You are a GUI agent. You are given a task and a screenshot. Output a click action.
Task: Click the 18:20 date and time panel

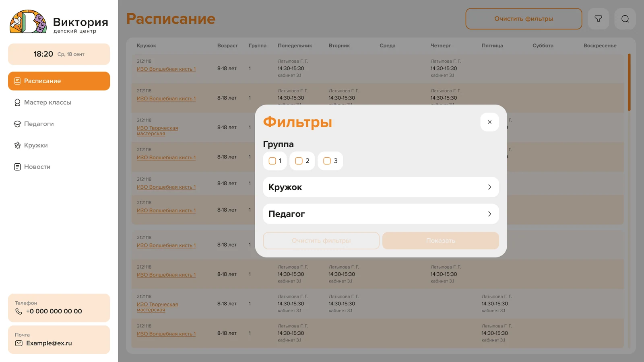[59, 54]
